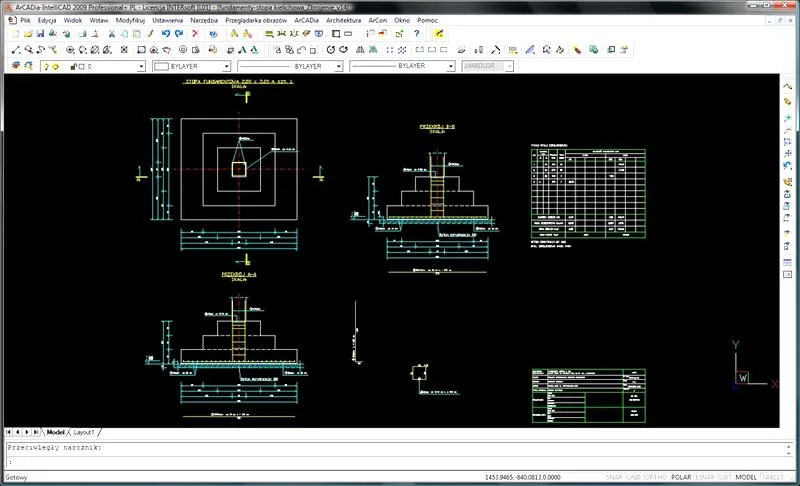Image resolution: width=800 pixels, height=486 pixels.
Task: Select the Model tab
Action: click(56, 432)
